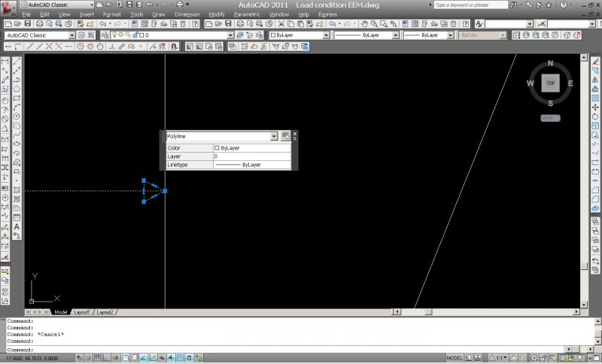Select the Erase tool in Modify toolbar
The width and height of the screenshot is (602, 364).
pyautogui.click(x=595, y=62)
